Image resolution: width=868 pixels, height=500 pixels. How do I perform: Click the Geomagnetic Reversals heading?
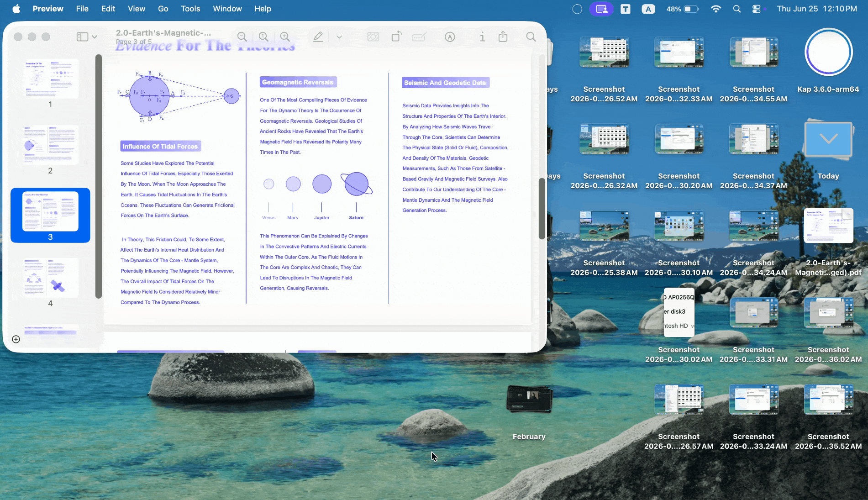298,82
